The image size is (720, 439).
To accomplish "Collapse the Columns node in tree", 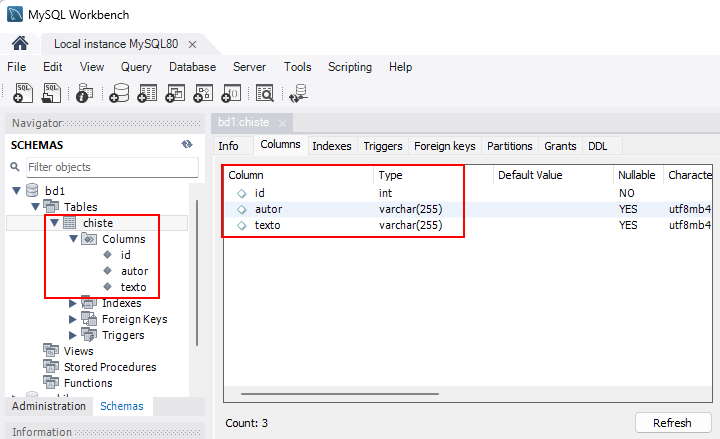I will coord(73,239).
